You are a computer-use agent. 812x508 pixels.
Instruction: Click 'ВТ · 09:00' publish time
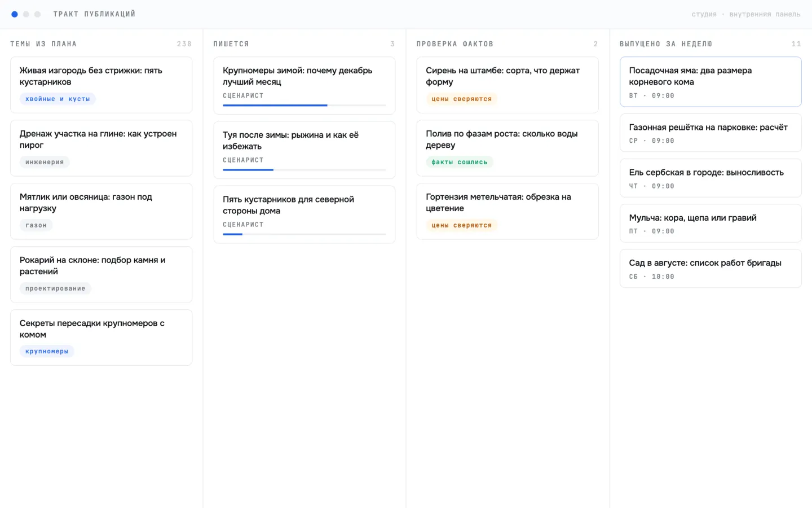pyautogui.click(x=651, y=95)
